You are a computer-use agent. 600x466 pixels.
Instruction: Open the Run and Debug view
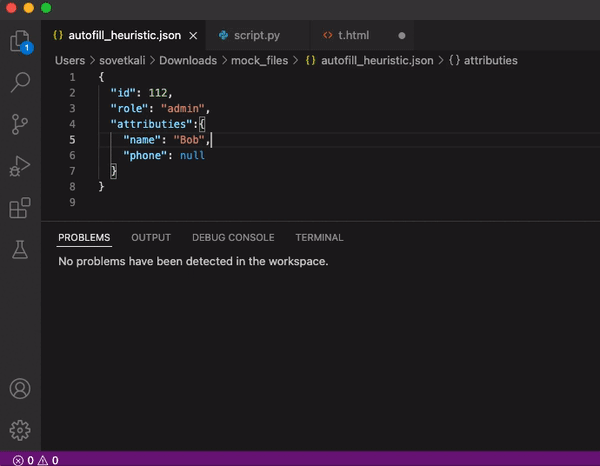pyautogui.click(x=20, y=166)
